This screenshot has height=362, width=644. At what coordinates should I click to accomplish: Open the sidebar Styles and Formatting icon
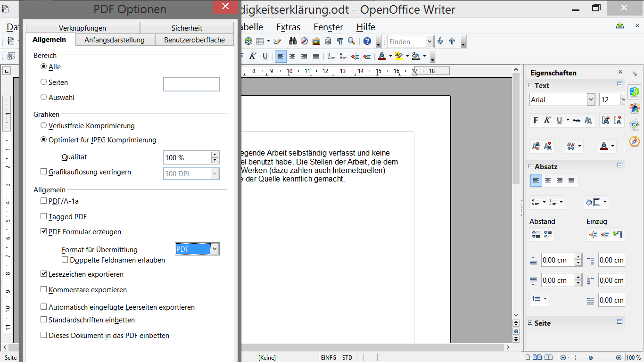click(x=635, y=108)
